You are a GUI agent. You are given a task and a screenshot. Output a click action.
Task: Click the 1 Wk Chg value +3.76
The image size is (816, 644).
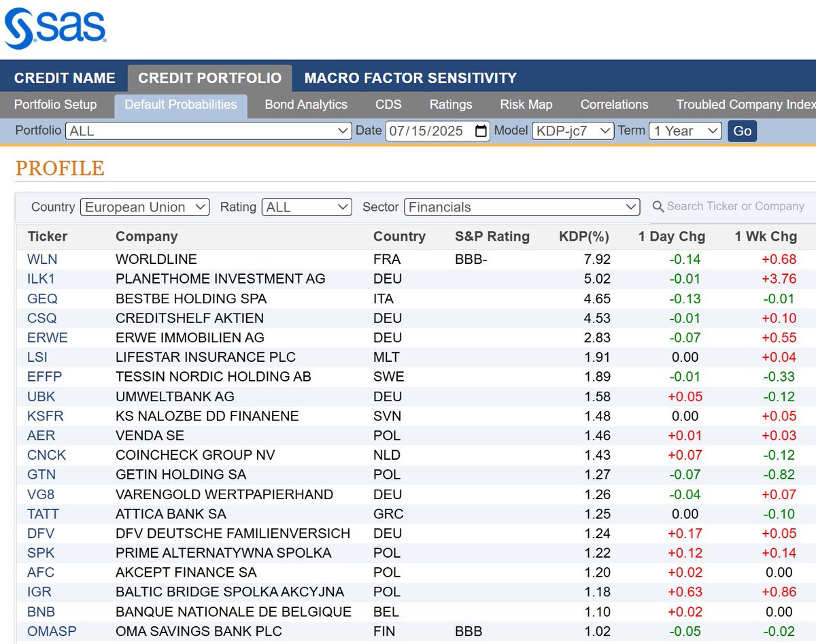point(779,279)
